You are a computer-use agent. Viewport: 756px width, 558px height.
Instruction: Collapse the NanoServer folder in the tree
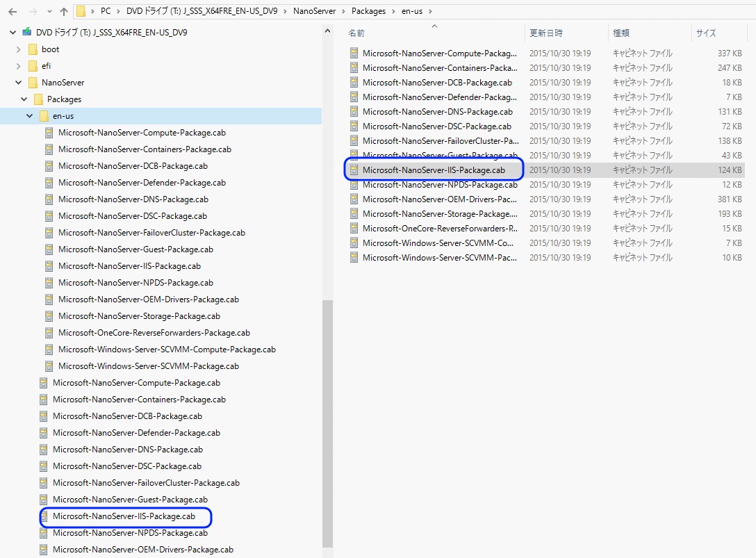point(18,83)
